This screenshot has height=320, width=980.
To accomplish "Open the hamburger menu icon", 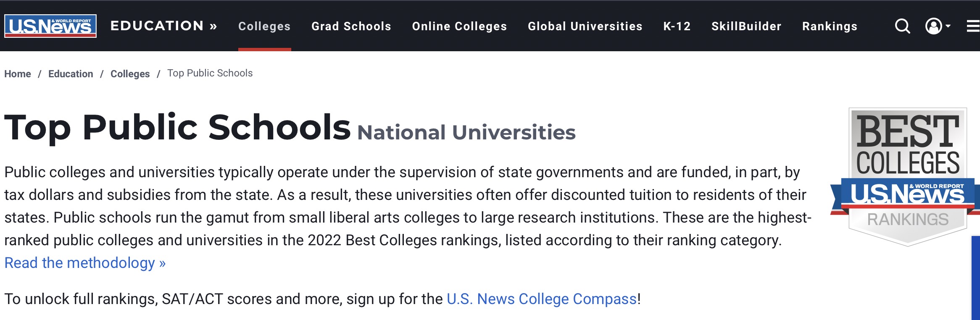I will (x=973, y=26).
